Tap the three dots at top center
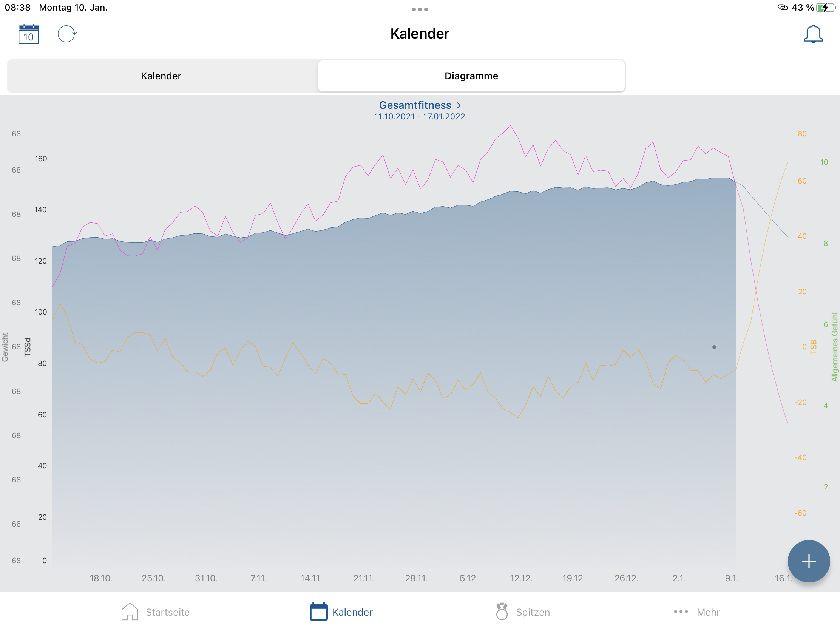 click(x=420, y=9)
